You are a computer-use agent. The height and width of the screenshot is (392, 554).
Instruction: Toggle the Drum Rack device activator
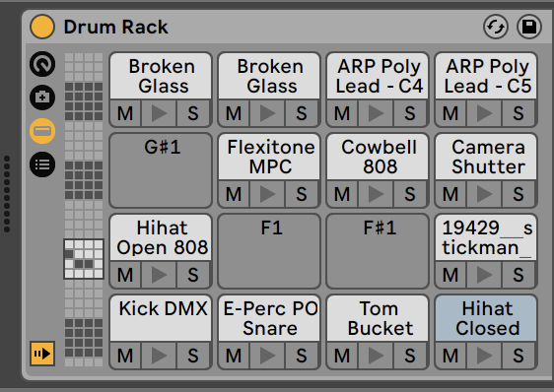point(42,27)
